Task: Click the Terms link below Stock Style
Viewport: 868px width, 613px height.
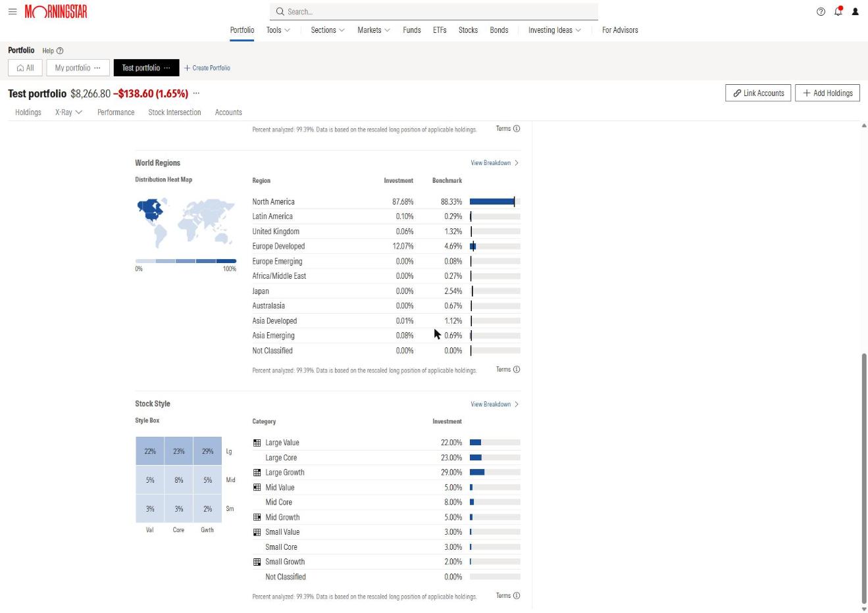Action: click(503, 596)
